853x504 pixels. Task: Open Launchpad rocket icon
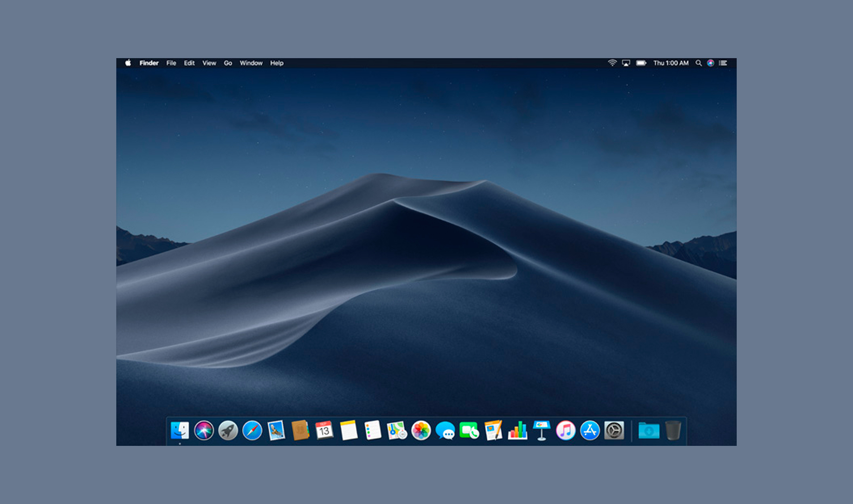pyautogui.click(x=228, y=430)
